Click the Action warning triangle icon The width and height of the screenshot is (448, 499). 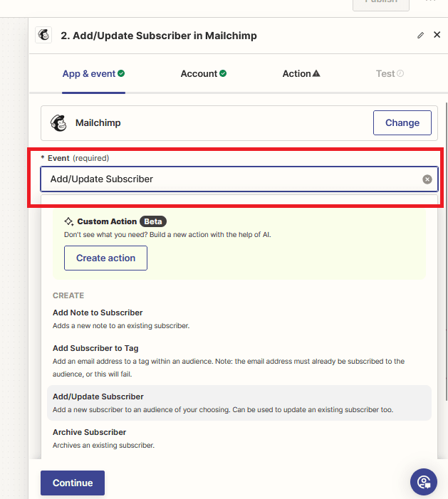click(316, 73)
